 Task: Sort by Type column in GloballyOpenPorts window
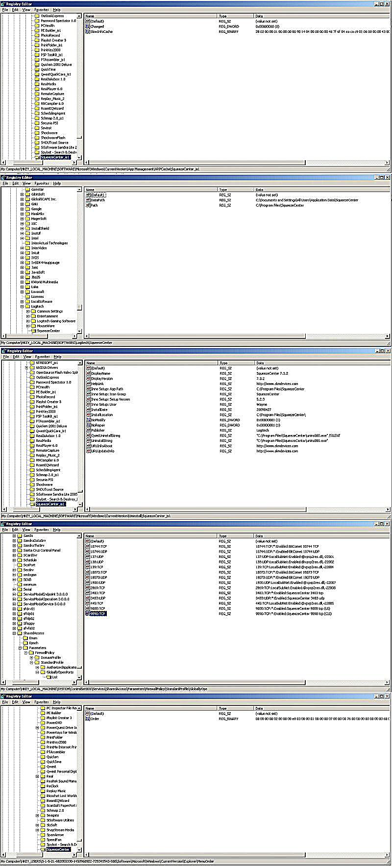pos(236,536)
